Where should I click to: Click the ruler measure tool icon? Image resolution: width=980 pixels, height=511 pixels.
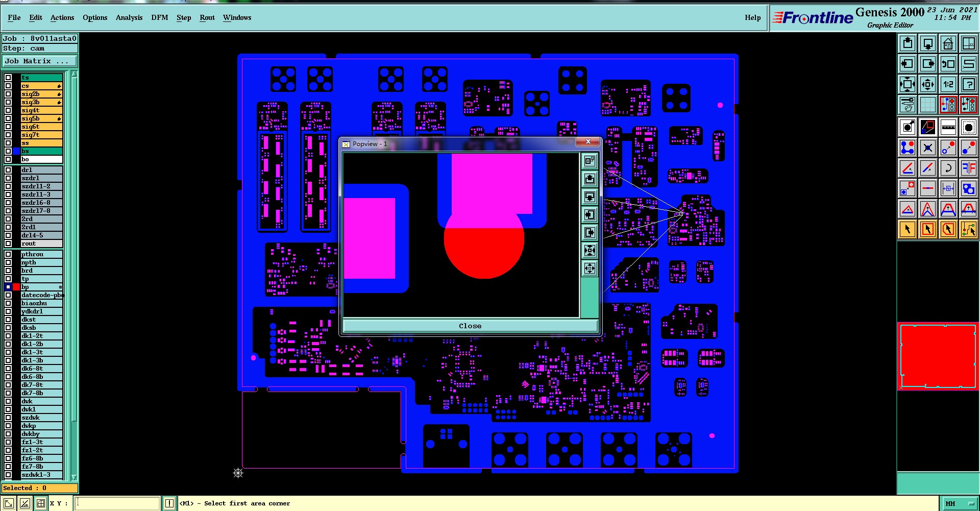coord(948,127)
